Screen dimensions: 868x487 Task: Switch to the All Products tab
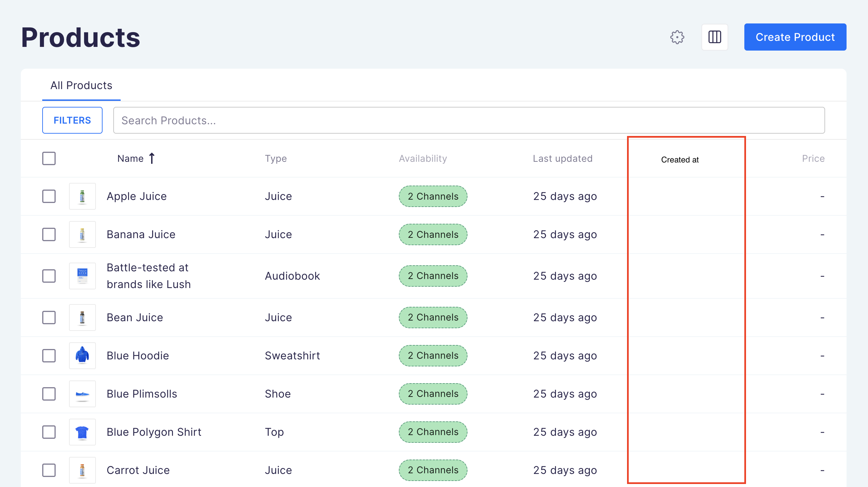(x=81, y=85)
